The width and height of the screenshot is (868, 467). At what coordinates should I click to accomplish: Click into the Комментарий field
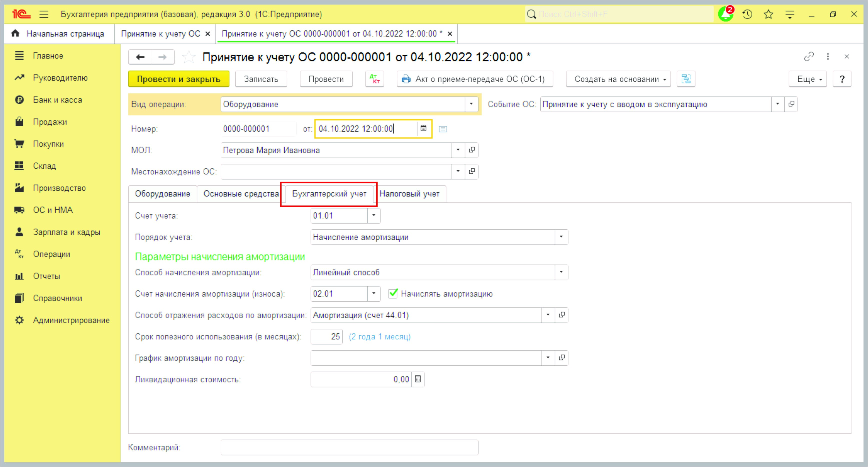pos(349,447)
